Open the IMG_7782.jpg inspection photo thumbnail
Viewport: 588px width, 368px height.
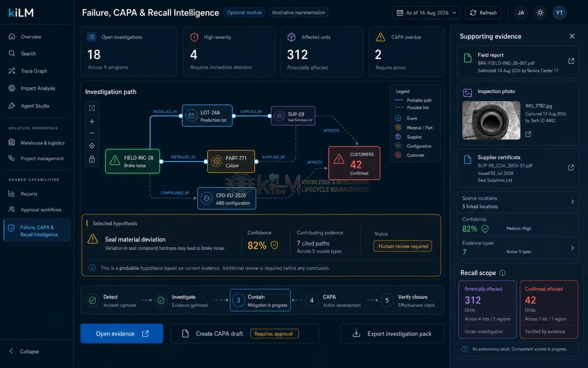coord(491,120)
